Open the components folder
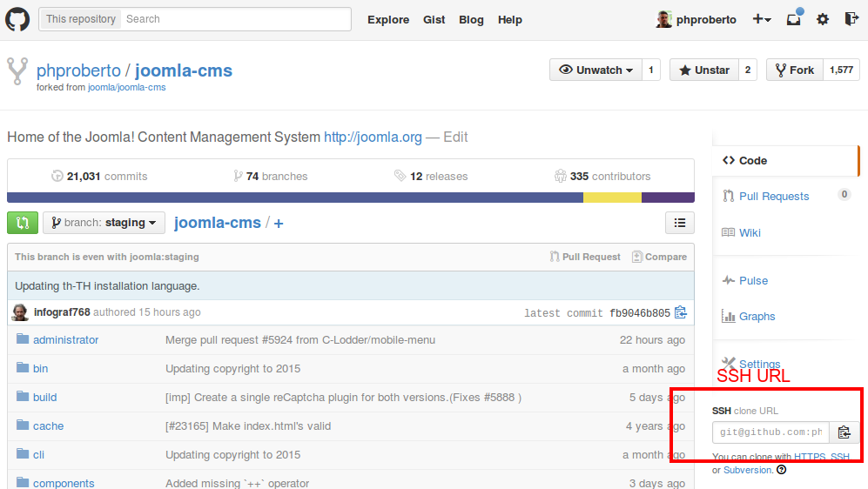868x489 pixels. (x=64, y=483)
